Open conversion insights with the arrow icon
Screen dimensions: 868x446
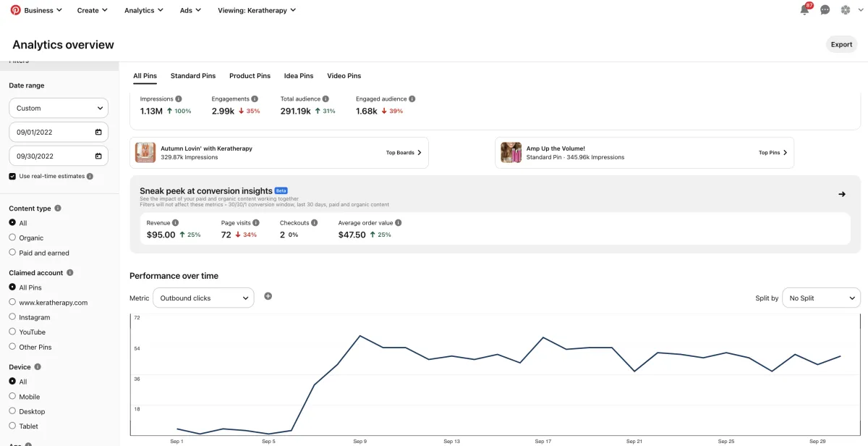point(842,194)
